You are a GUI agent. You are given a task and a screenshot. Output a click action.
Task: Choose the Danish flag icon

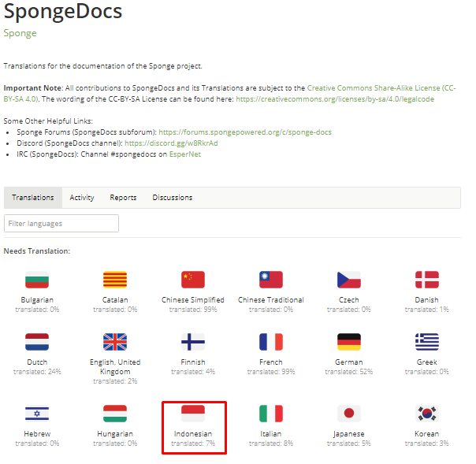coord(427,280)
